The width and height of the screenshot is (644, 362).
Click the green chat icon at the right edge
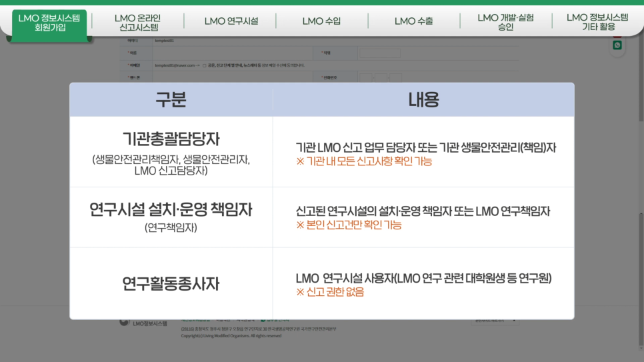pyautogui.click(x=617, y=45)
